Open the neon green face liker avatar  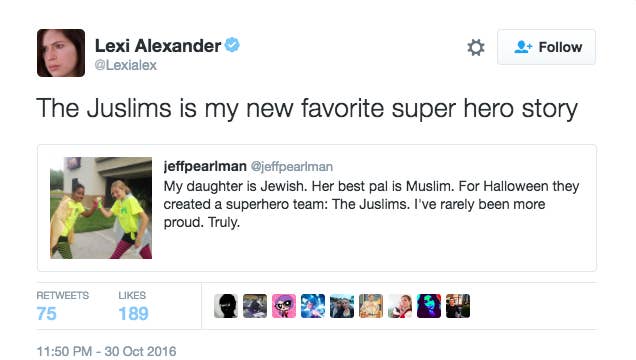(x=429, y=306)
